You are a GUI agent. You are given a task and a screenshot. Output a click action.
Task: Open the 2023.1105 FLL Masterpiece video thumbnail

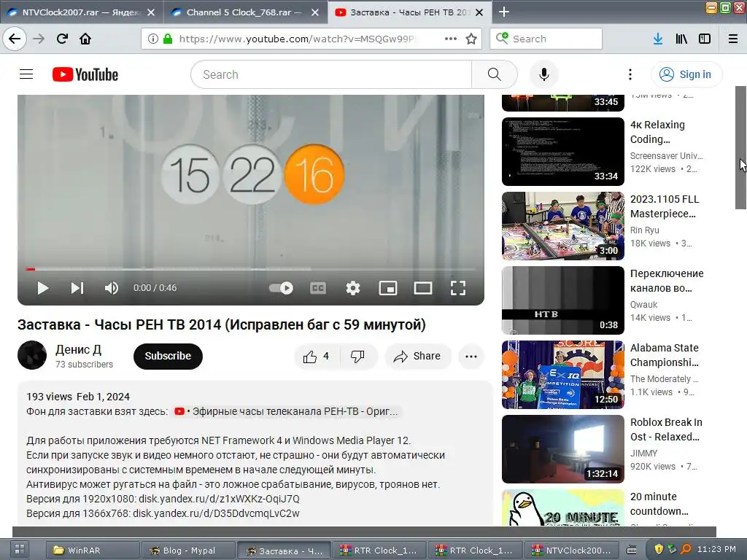coord(562,226)
